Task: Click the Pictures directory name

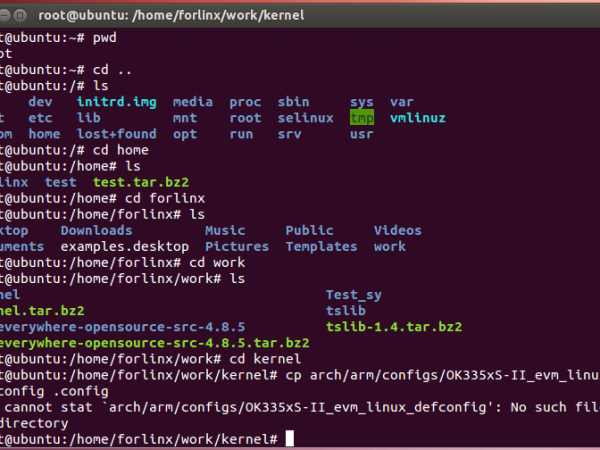Action: (237, 246)
